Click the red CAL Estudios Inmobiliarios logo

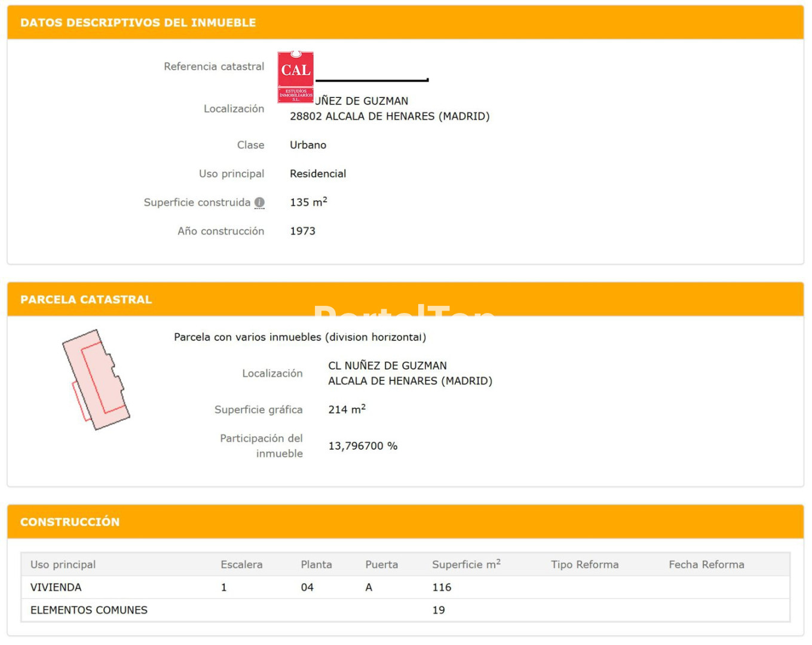pos(296,77)
